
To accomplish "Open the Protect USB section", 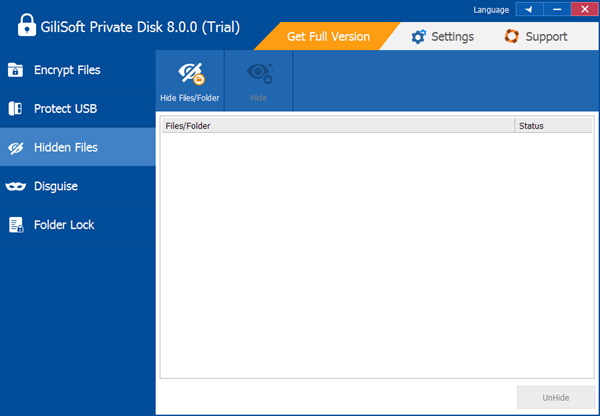I will click(77, 109).
